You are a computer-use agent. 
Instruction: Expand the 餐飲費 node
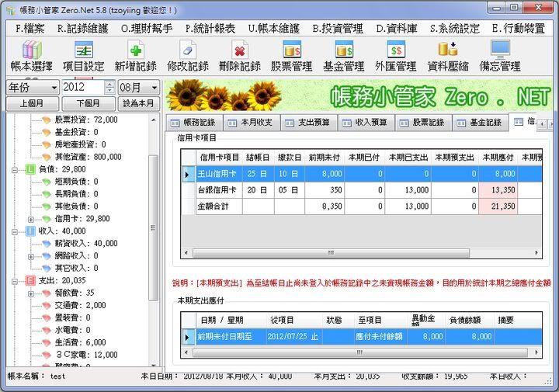pos(31,293)
